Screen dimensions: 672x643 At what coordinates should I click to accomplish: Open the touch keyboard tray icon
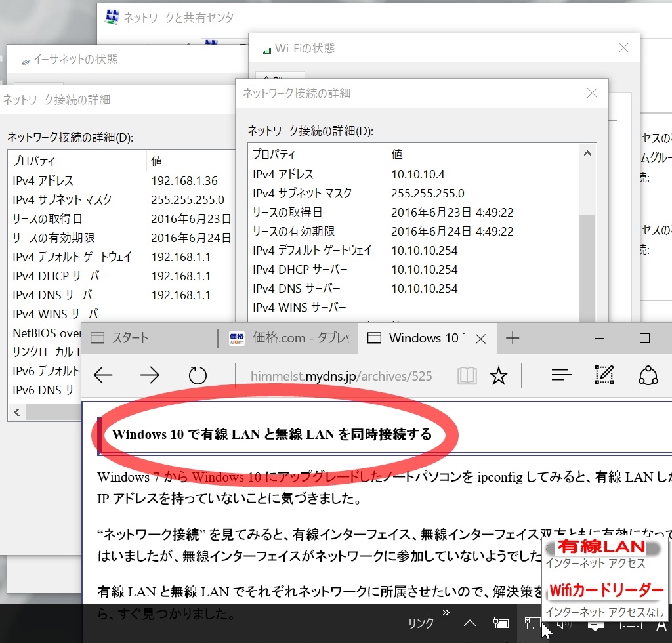click(631, 626)
